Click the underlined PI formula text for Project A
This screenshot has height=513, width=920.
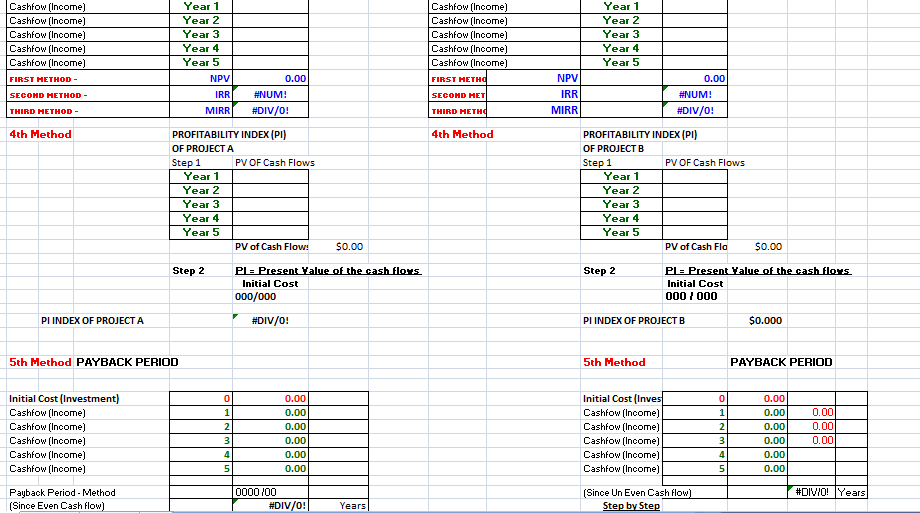tap(328, 271)
